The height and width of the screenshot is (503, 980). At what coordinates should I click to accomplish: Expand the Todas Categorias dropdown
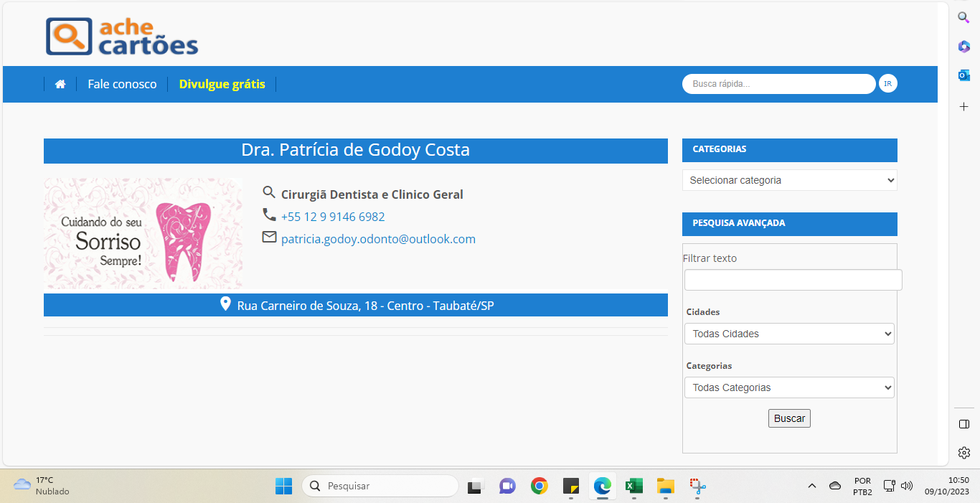pyautogui.click(x=789, y=387)
